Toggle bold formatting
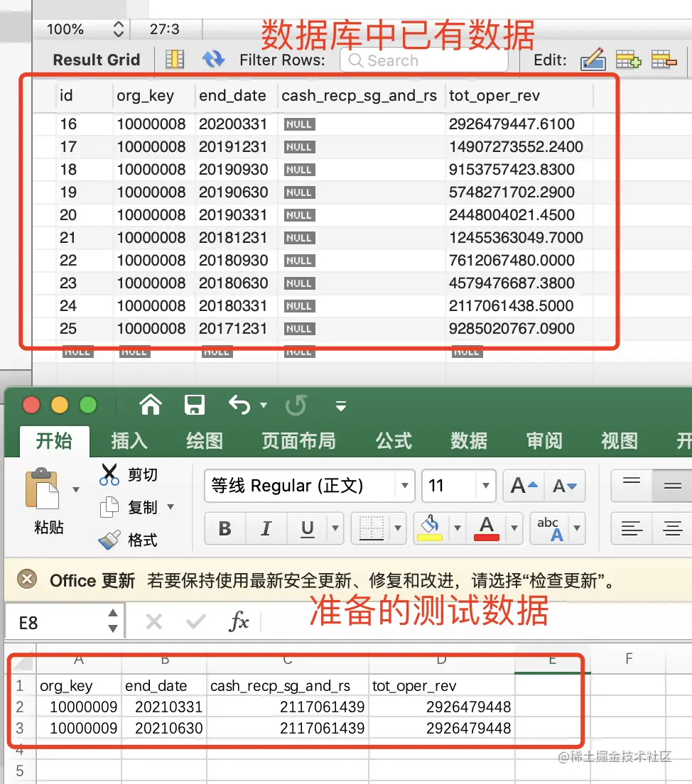This screenshot has width=692, height=784. [x=225, y=528]
